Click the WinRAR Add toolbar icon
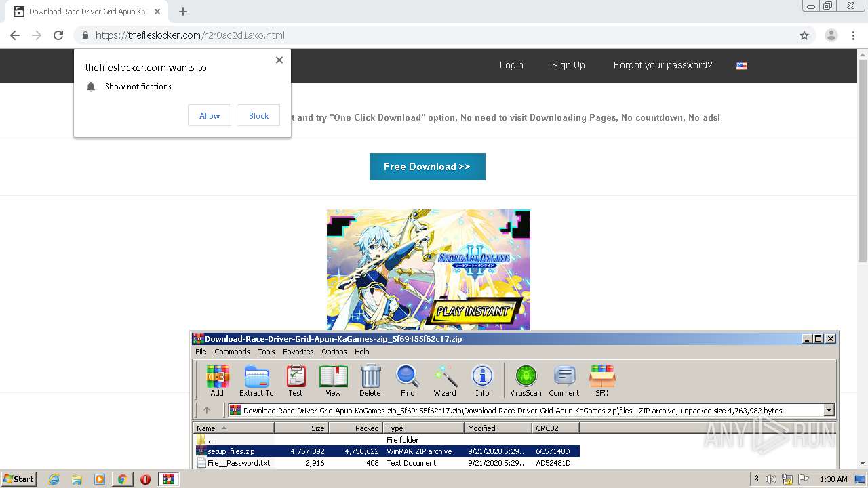The width and height of the screenshot is (868, 488). click(x=217, y=380)
